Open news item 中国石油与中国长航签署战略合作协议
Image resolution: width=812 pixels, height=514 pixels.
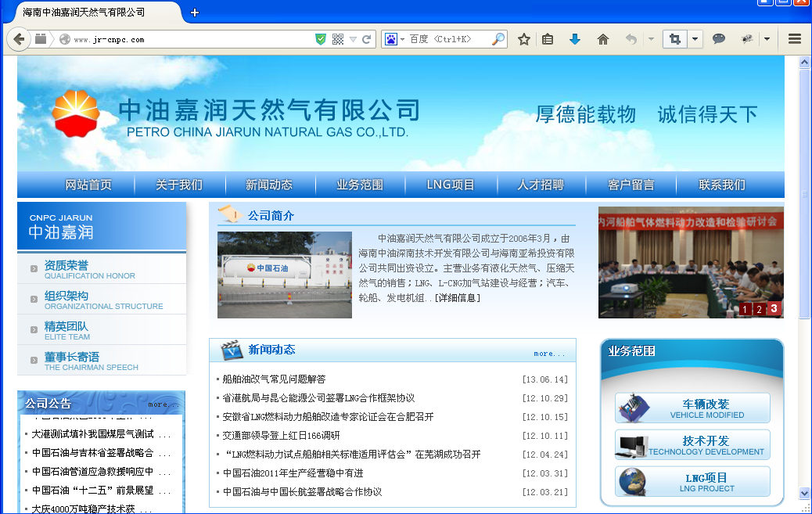click(303, 492)
